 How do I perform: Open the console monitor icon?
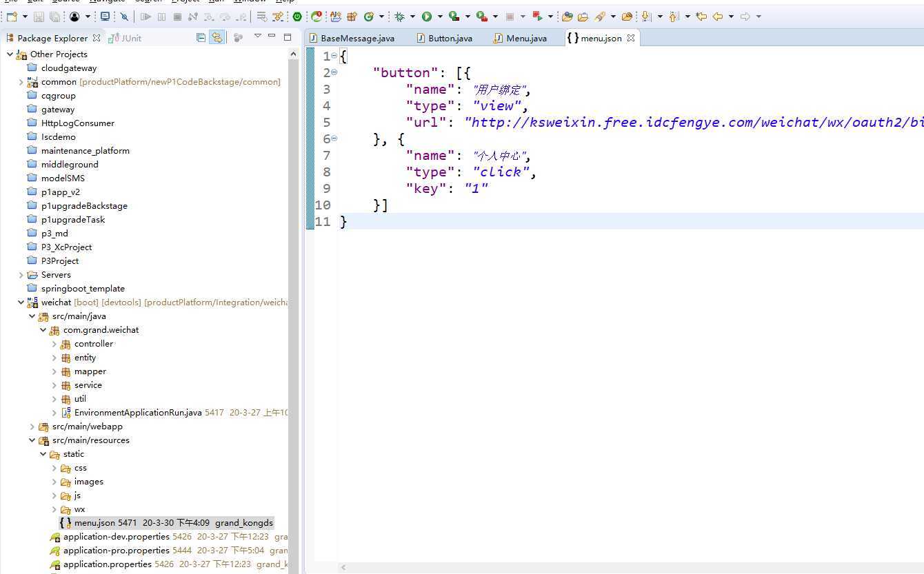point(105,17)
